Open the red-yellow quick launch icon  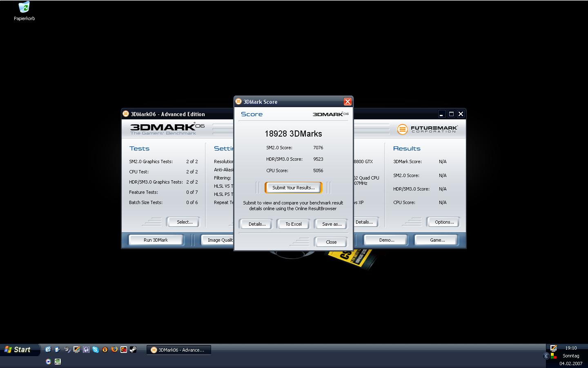[x=123, y=350]
